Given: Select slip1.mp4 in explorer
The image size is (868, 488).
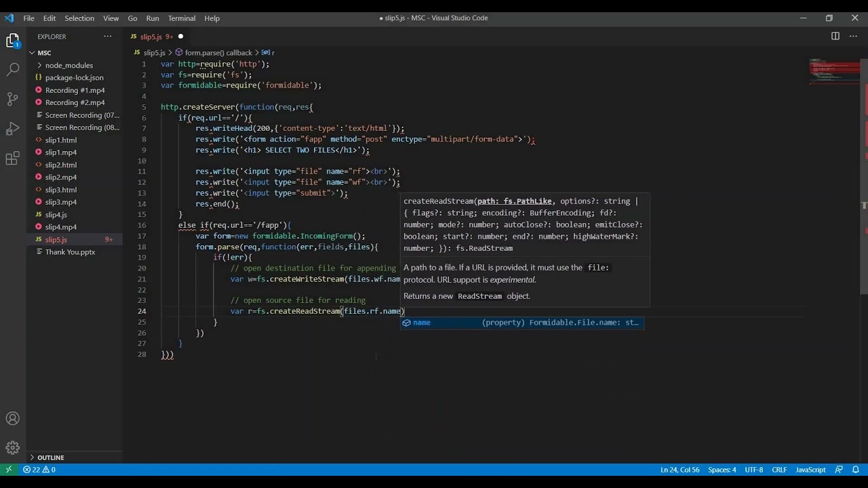Looking at the screenshot, I should pos(75,152).
